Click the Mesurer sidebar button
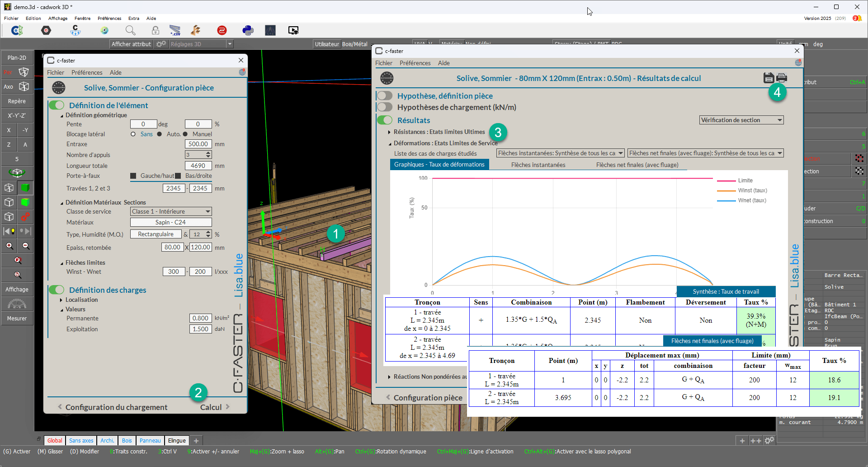The image size is (868, 467). tap(17, 318)
